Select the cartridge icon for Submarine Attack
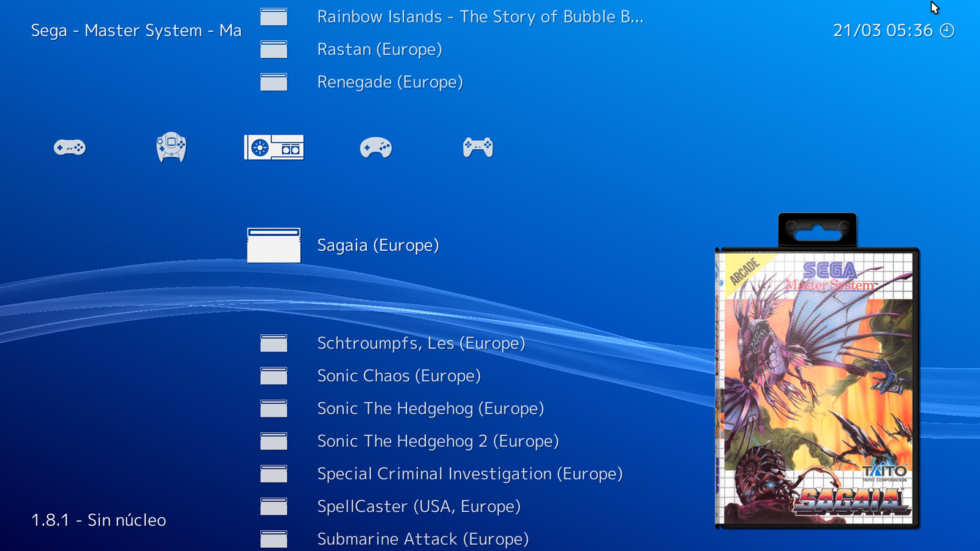Screen dimensions: 980x551 [x=275, y=539]
